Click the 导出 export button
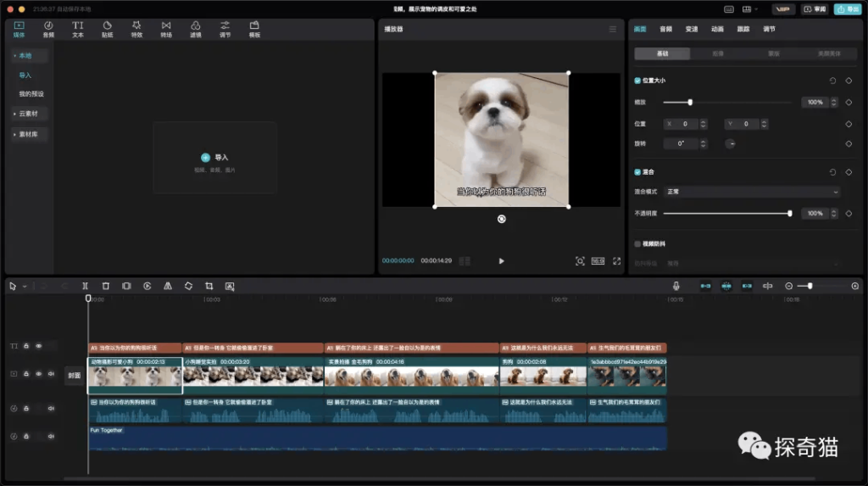This screenshot has height=486, width=868. 846,9
